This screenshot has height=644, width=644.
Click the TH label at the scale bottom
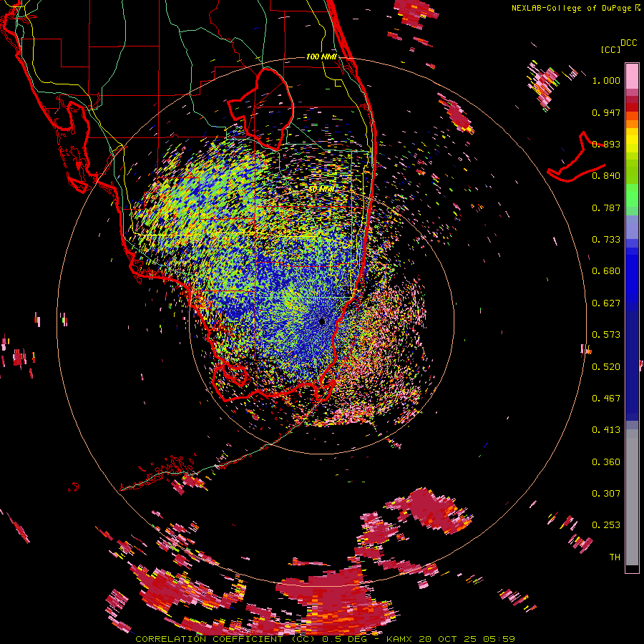coord(615,557)
